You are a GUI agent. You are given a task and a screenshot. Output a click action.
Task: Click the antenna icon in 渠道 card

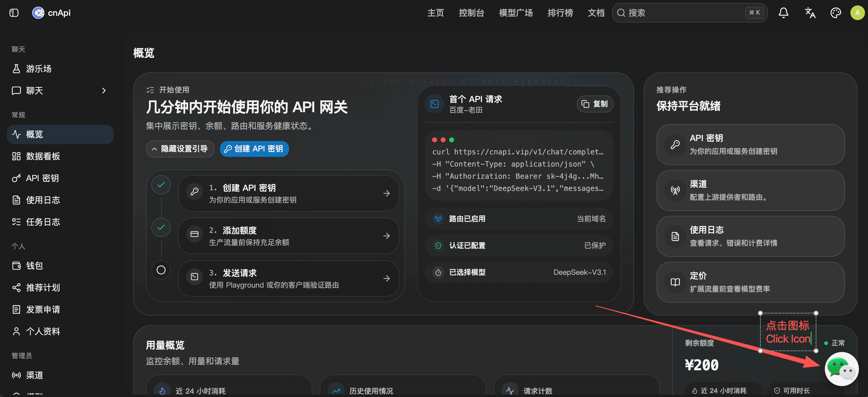pyautogui.click(x=675, y=190)
